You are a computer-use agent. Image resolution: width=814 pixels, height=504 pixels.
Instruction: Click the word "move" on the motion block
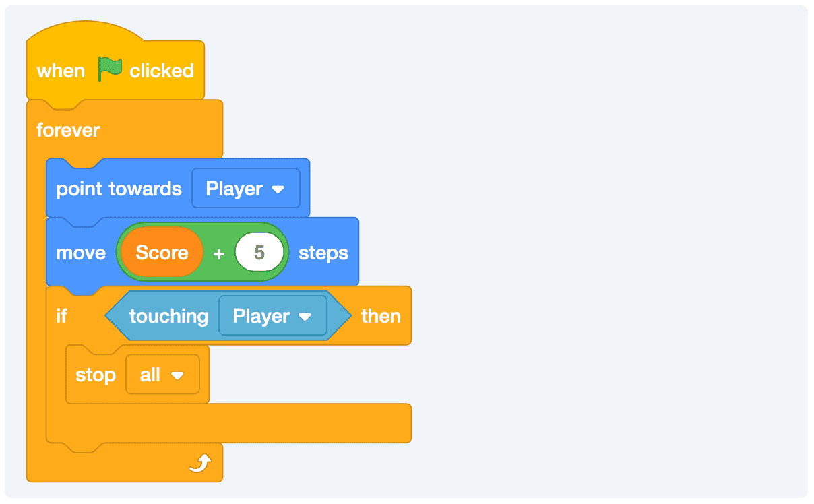point(81,253)
